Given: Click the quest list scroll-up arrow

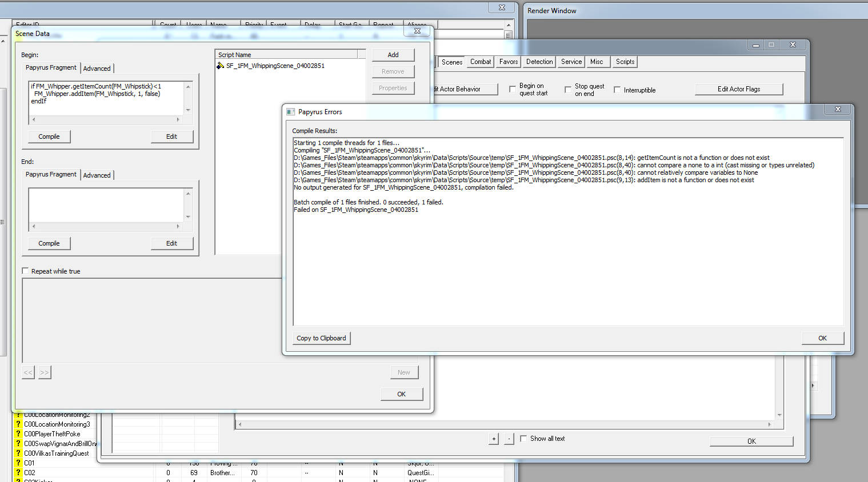Looking at the screenshot, I should [508, 25].
